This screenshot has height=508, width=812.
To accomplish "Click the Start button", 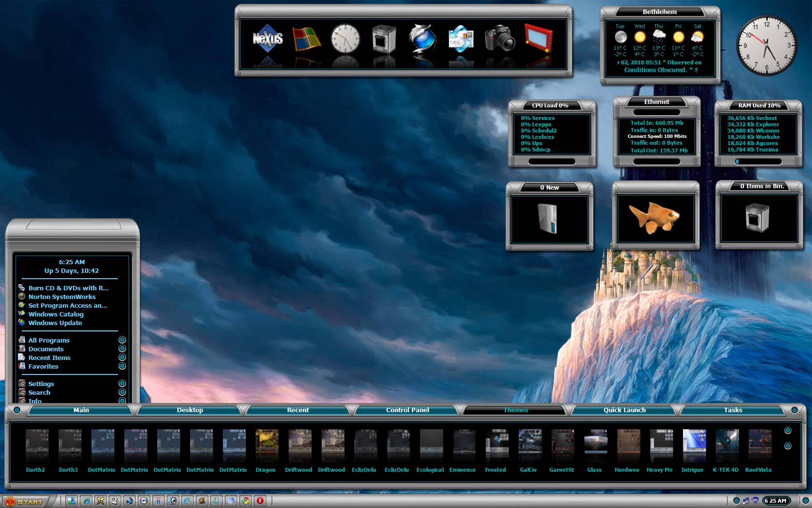I will 24,501.
